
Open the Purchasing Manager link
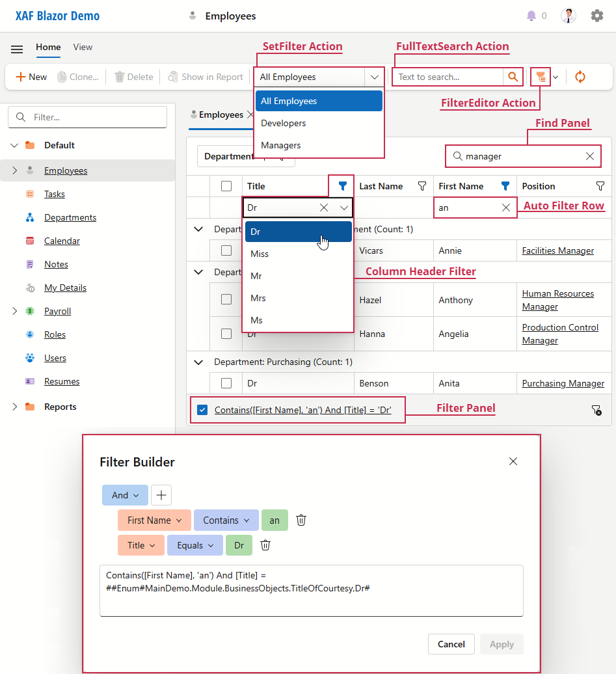(x=563, y=383)
